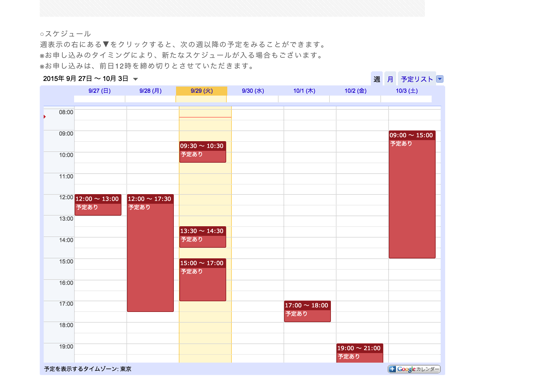The image size is (548, 381).
Task: Open the 17:00 ～ 18:00 Thursday event
Action: [x=307, y=311]
